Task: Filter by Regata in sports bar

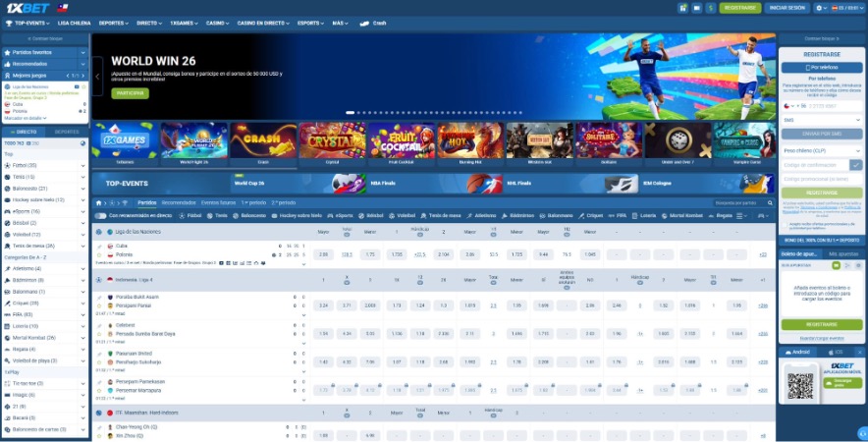Action: [720, 215]
